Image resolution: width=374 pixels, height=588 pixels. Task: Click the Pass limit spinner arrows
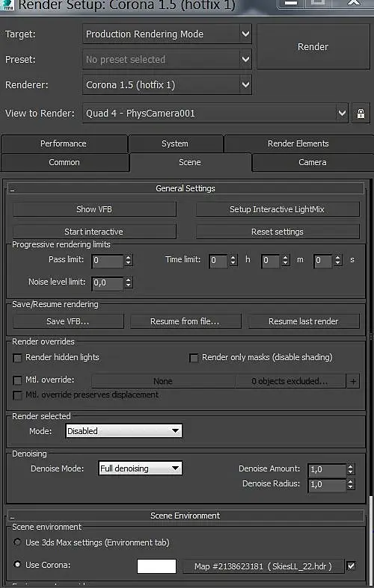coord(129,260)
